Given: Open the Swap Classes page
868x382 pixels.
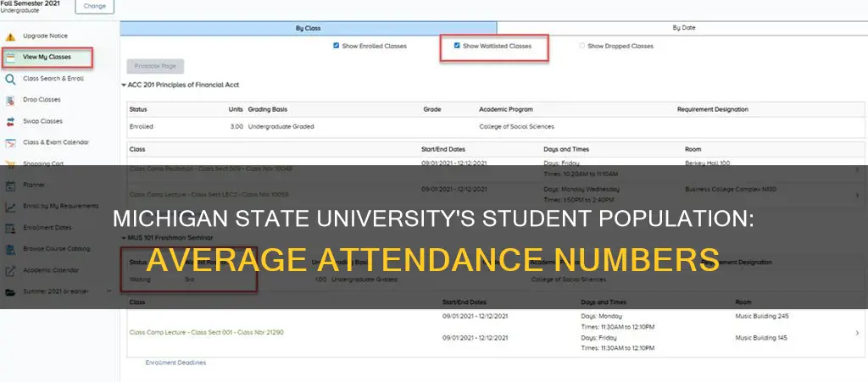Looking at the screenshot, I should (42, 121).
